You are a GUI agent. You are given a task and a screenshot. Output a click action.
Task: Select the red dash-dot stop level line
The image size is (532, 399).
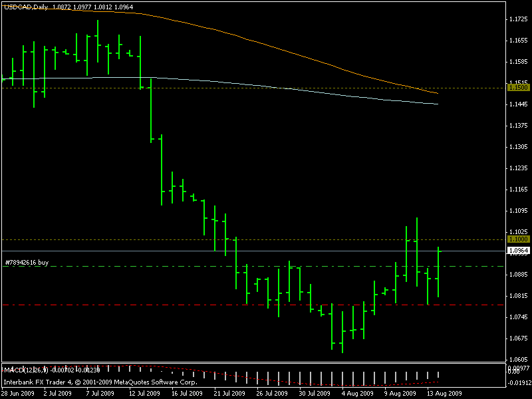click(x=253, y=305)
